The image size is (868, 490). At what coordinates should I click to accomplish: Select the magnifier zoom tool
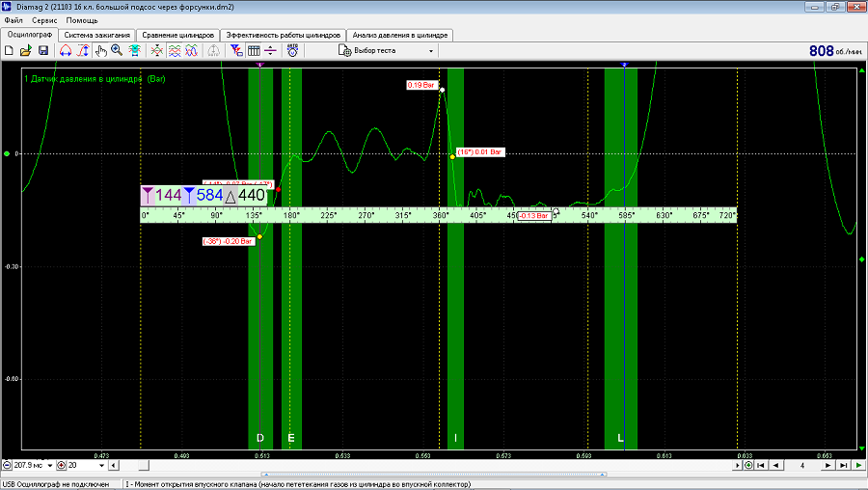[117, 50]
